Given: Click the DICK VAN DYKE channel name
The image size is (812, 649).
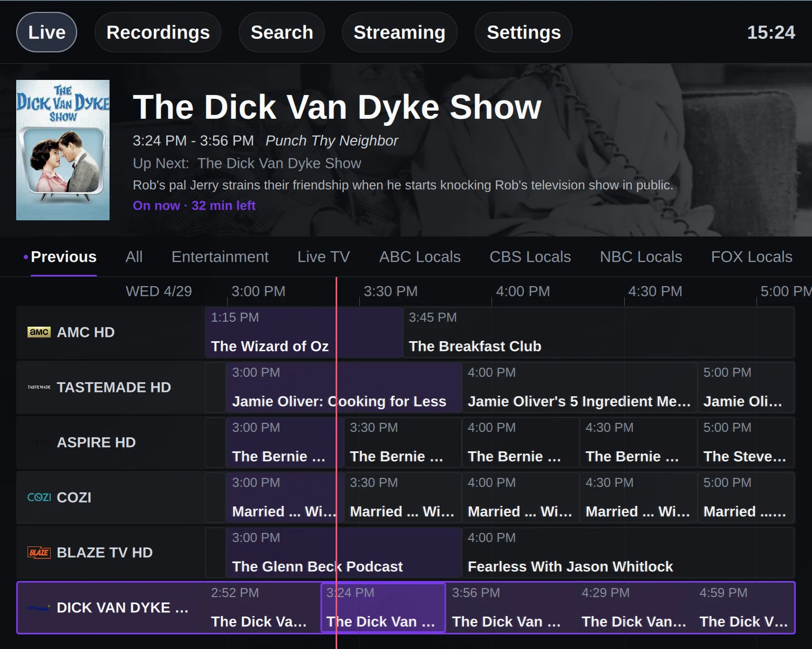Looking at the screenshot, I should click(122, 607).
